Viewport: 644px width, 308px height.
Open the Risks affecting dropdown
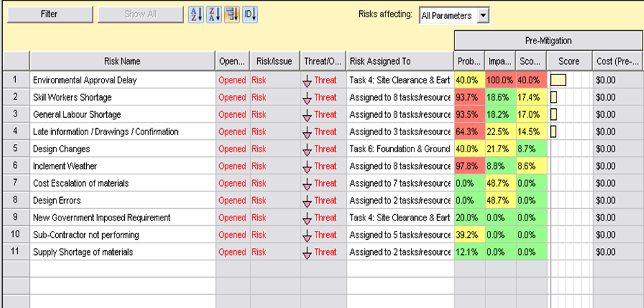click(x=483, y=15)
